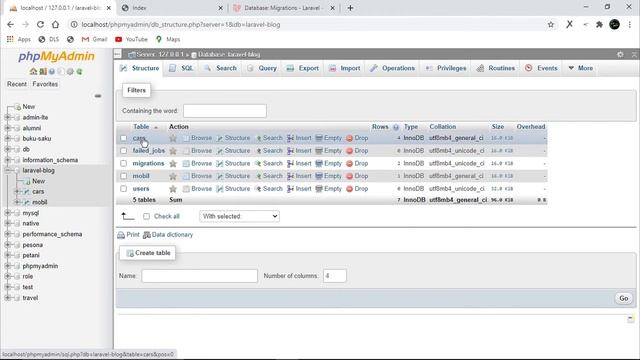The width and height of the screenshot is (640, 360).
Task: Open browser extensions puzzle icon
Action: (599, 24)
